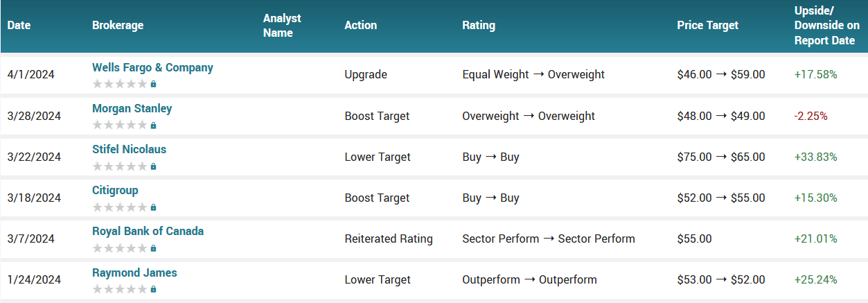Click the lock icon under Wells Fargo & Company
The image size is (868, 303).
(153, 84)
